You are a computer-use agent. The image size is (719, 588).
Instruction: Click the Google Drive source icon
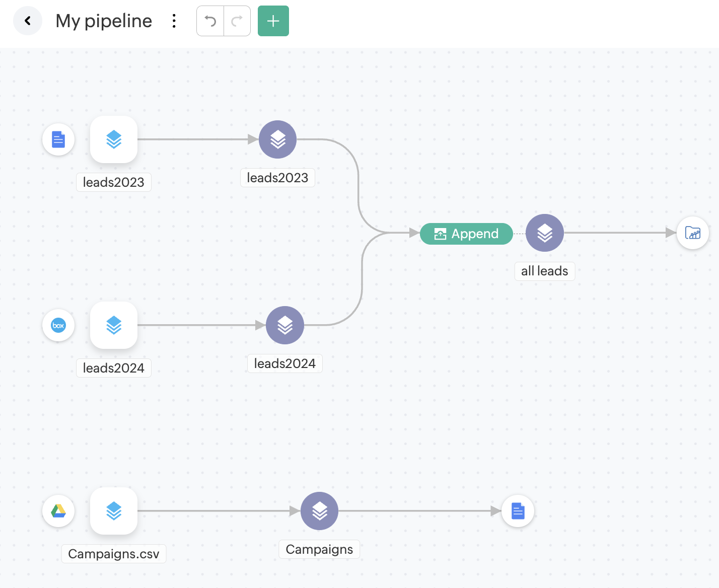point(58,511)
